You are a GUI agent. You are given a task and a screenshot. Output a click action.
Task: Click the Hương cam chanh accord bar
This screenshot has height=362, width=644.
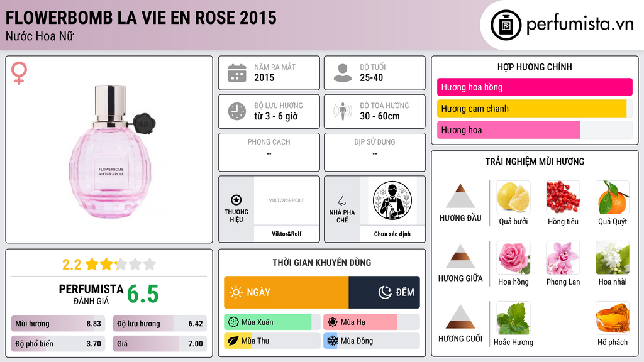click(x=535, y=108)
